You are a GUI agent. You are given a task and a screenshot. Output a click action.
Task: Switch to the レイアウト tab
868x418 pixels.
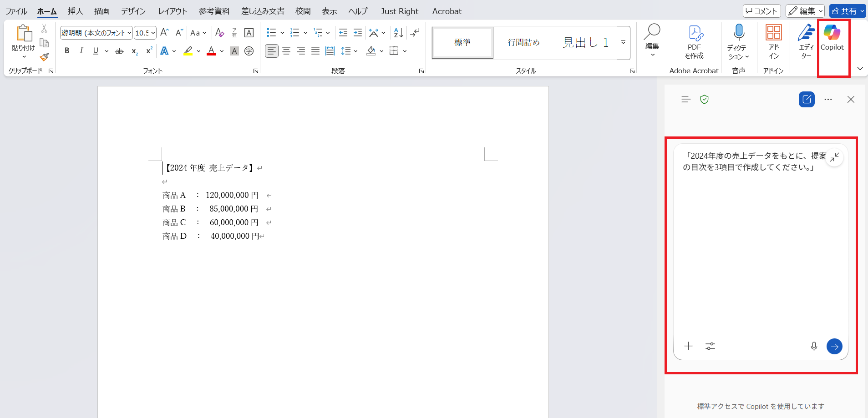coord(173,11)
